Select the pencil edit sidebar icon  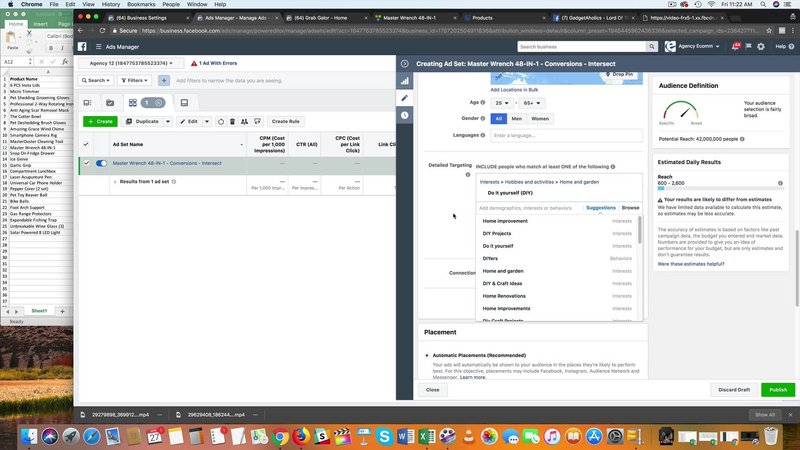(x=405, y=98)
